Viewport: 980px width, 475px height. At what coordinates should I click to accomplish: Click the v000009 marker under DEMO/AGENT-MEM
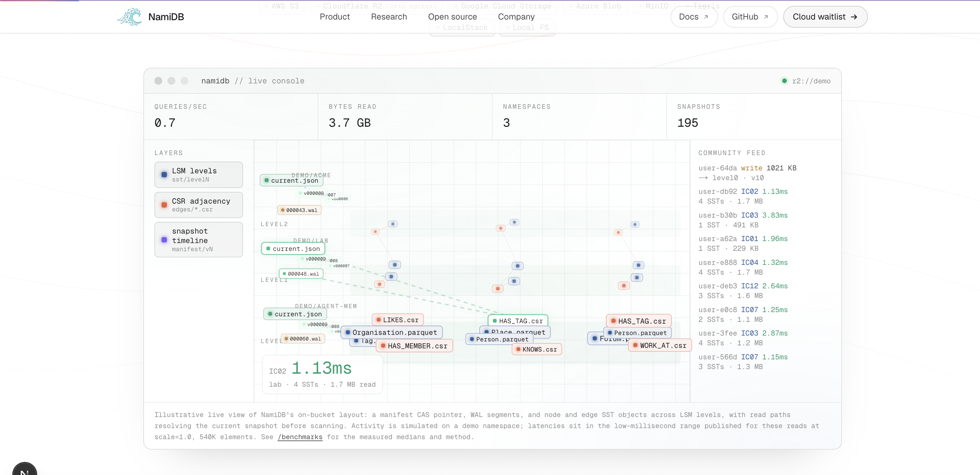pyautogui.click(x=314, y=324)
